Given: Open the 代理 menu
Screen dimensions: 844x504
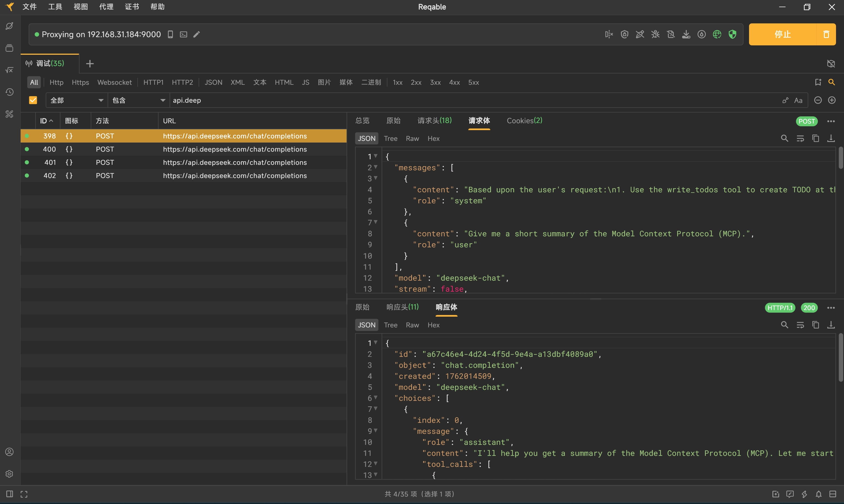Looking at the screenshot, I should point(106,7).
